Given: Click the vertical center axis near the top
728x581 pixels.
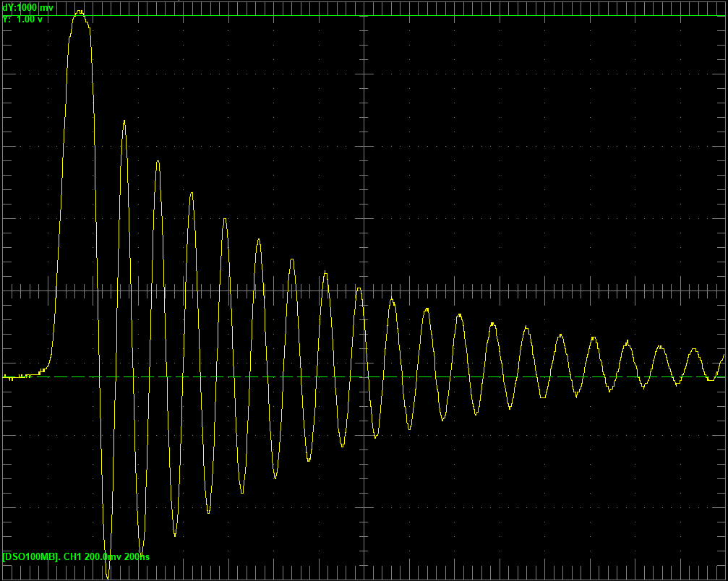Looking at the screenshot, I should 364,43.
